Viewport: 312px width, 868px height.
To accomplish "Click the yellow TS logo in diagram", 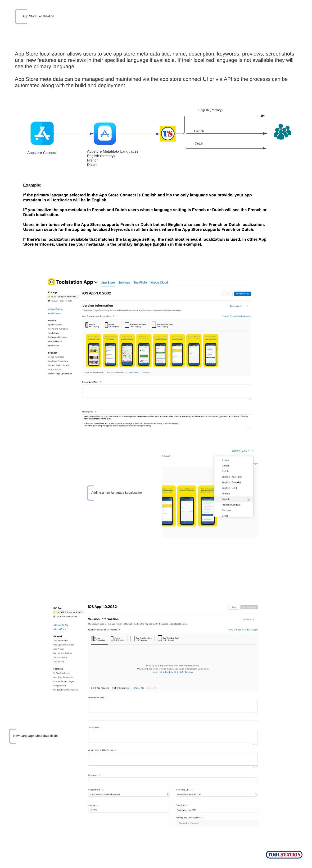I will pos(167,134).
